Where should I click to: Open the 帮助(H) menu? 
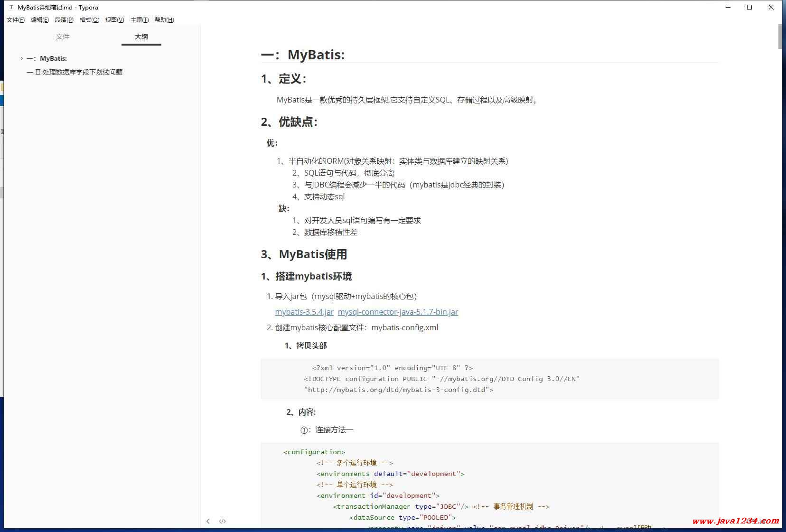pos(164,19)
